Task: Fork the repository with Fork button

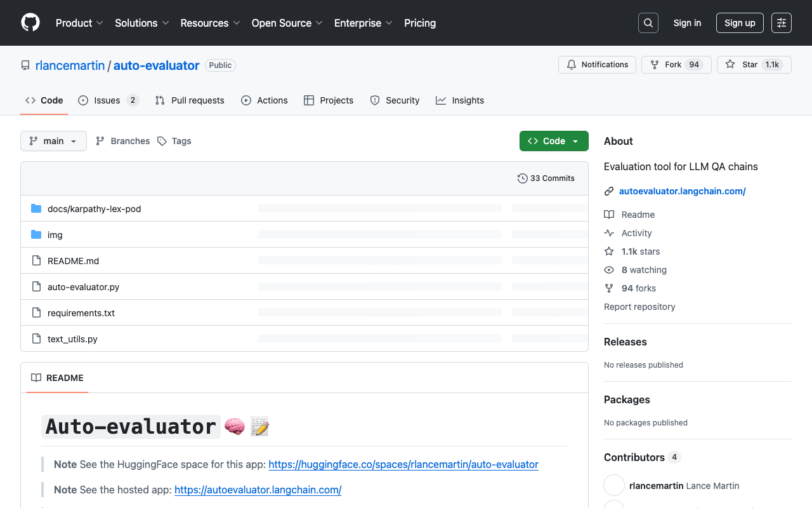Action: [x=676, y=65]
